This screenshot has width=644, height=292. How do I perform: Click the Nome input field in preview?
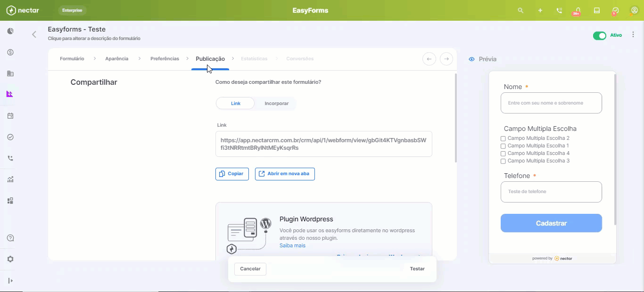tap(551, 103)
